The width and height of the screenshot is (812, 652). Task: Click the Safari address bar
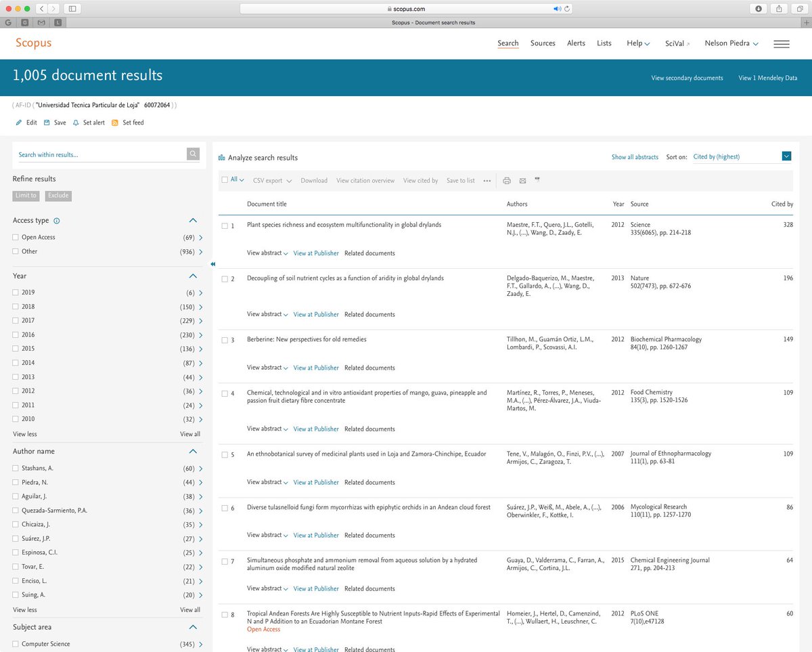406,9
